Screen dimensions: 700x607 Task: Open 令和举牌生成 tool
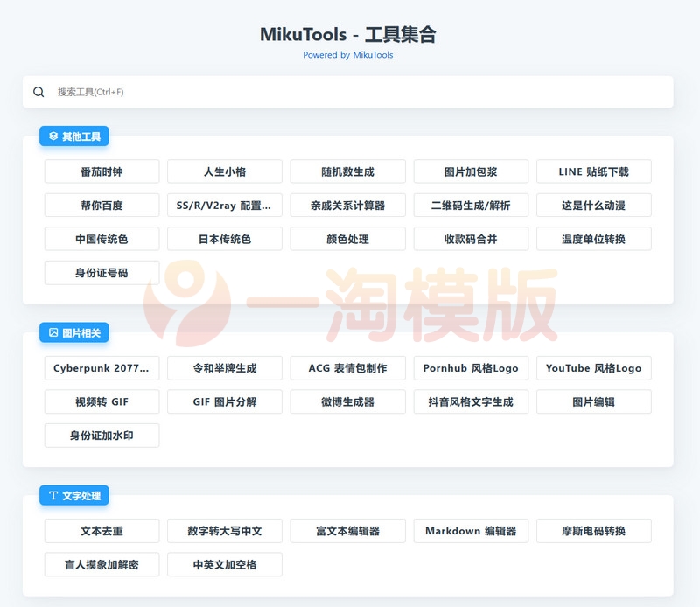(x=225, y=368)
